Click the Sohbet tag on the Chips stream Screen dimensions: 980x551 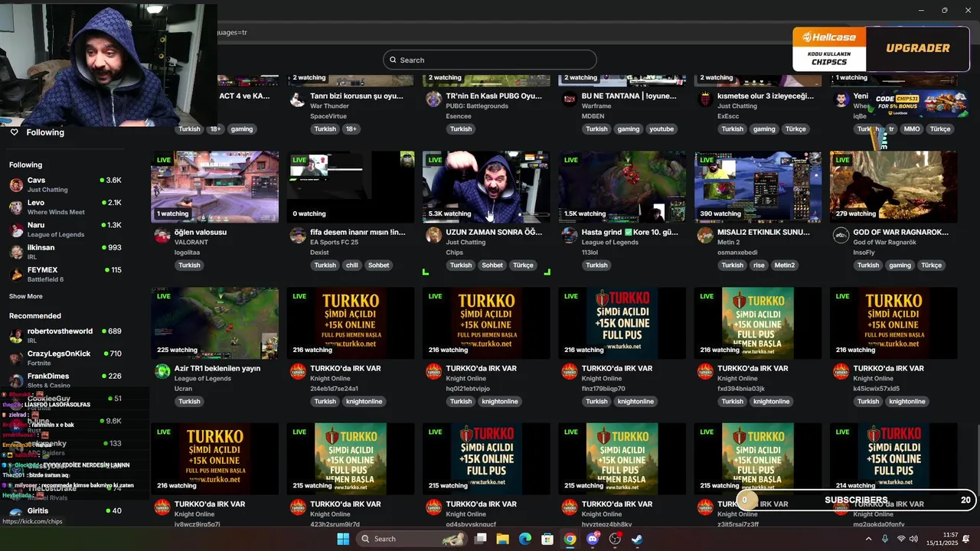pyautogui.click(x=492, y=266)
